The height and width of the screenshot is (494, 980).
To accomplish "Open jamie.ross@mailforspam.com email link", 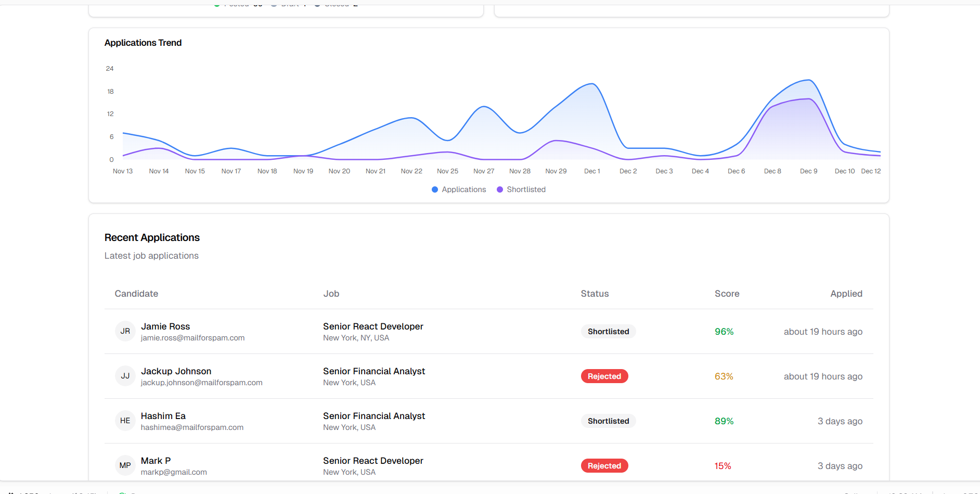I will pyautogui.click(x=192, y=337).
